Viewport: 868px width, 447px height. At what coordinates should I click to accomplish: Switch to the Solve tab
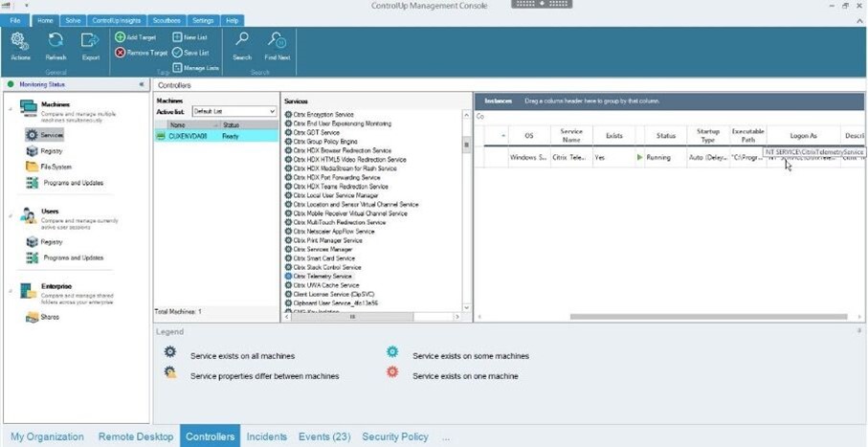coord(73,20)
